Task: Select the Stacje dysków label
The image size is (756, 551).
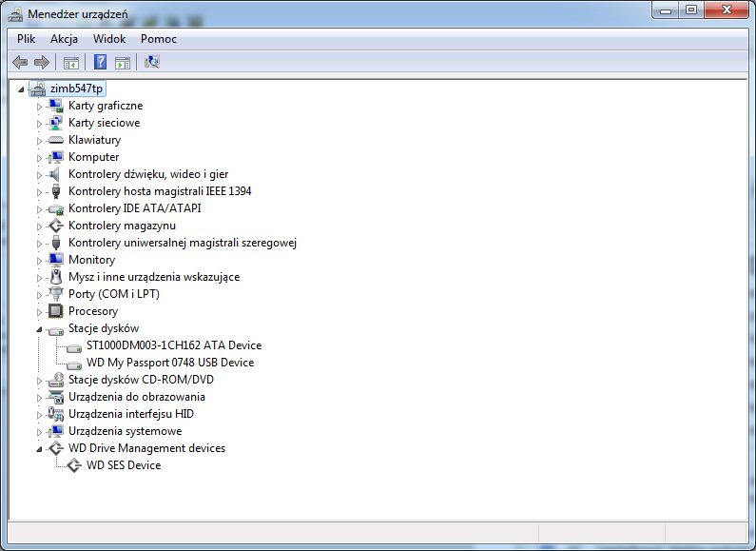Action: (104, 328)
